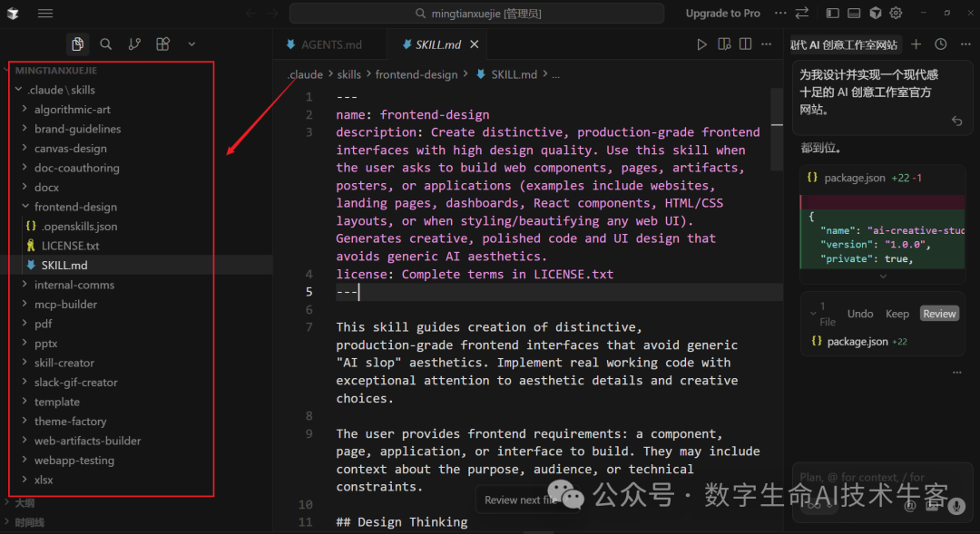Open the Source Control view icon
980x534 pixels.
coord(134,44)
